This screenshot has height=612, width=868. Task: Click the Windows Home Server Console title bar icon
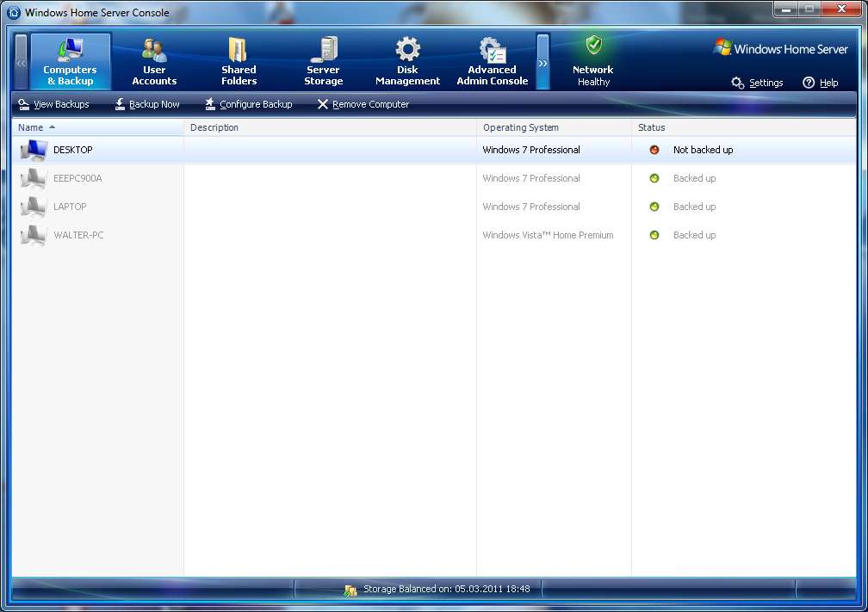[14, 12]
